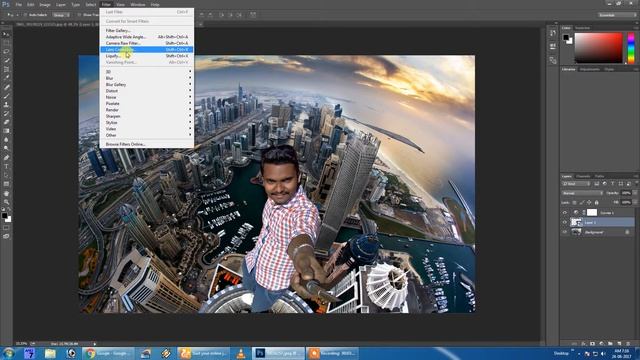640x360 pixels.
Task: Open the layer Kind filter dropdown
Action: click(x=576, y=184)
